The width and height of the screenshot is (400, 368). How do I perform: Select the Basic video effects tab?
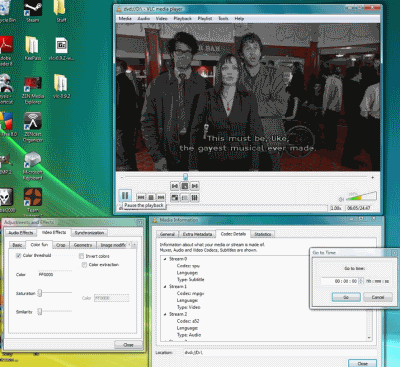coord(17,245)
